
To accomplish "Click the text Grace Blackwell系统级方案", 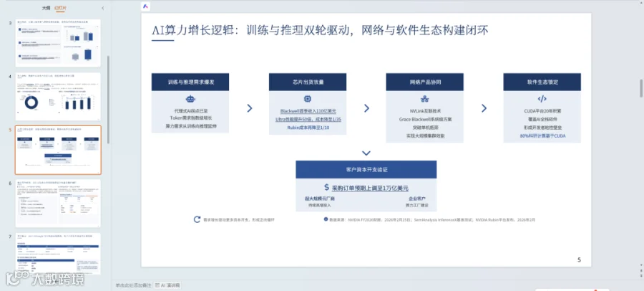I will (x=424, y=120).
